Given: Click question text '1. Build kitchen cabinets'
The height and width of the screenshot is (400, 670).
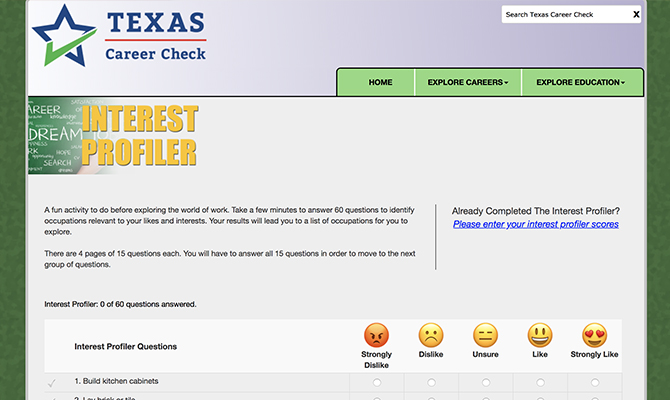Looking at the screenshot, I should pyautogui.click(x=116, y=381).
